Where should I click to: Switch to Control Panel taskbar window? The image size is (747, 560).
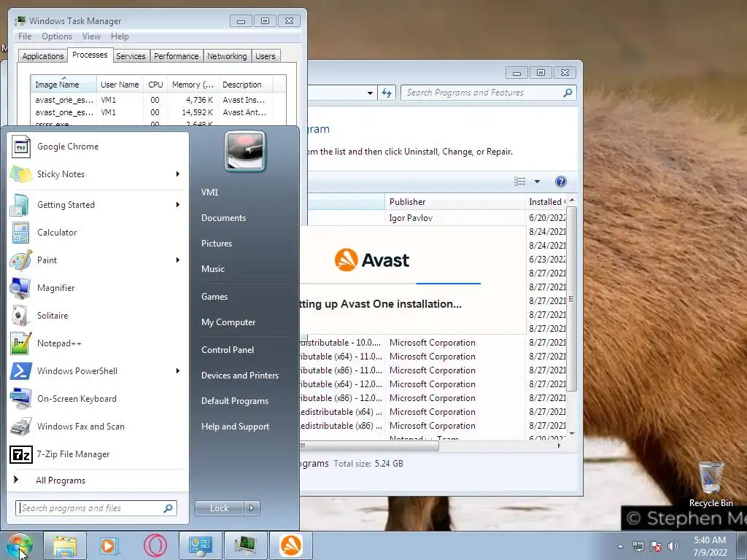200,545
